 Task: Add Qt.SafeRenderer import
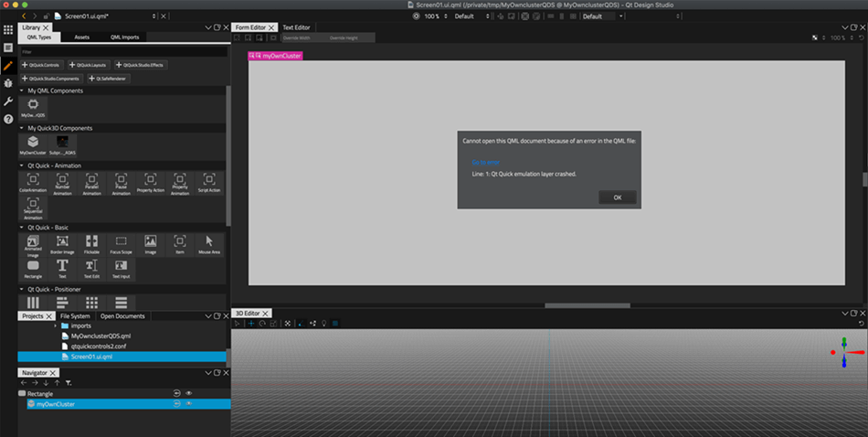109,79
